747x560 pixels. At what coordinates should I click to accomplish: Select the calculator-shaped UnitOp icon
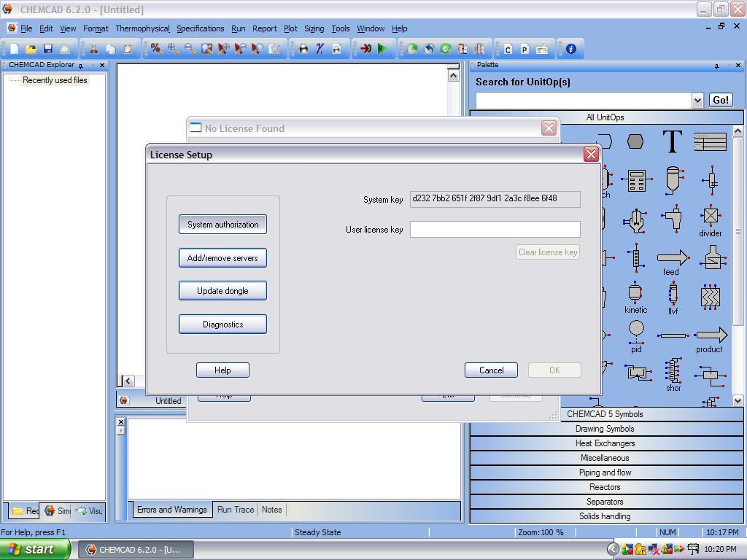tap(636, 181)
